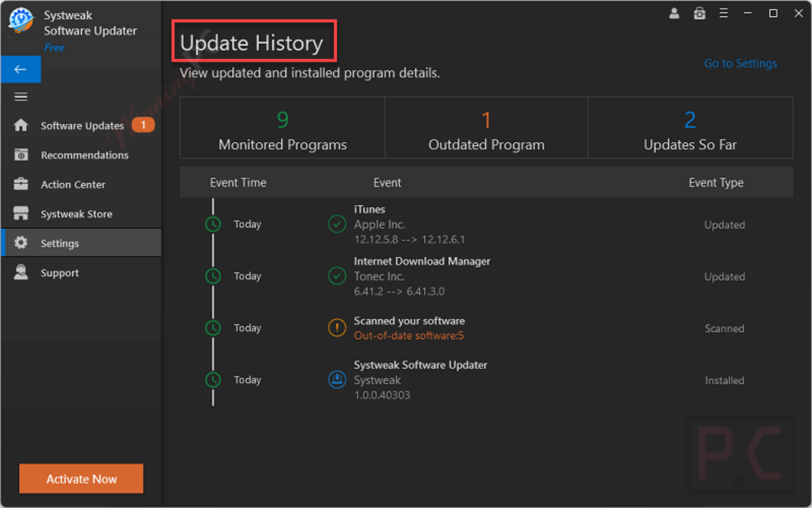Click the Scanned event type value
Screen dimensions: 812x508
click(x=724, y=329)
